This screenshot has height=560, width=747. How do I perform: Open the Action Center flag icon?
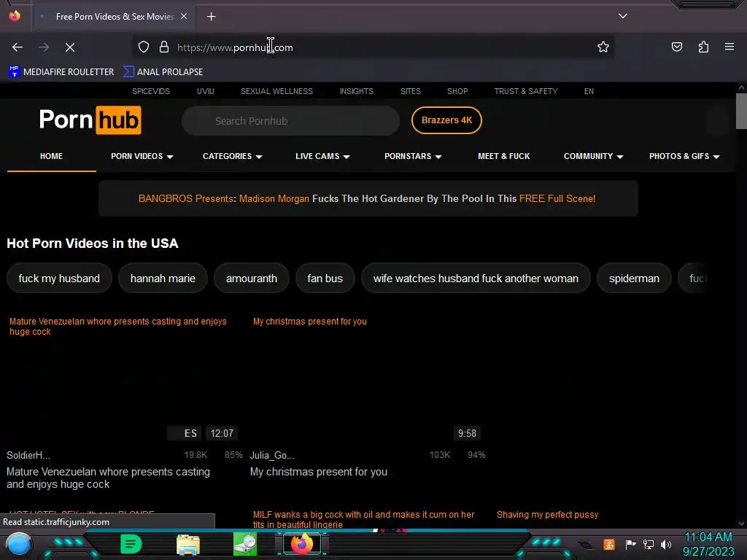point(630,544)
